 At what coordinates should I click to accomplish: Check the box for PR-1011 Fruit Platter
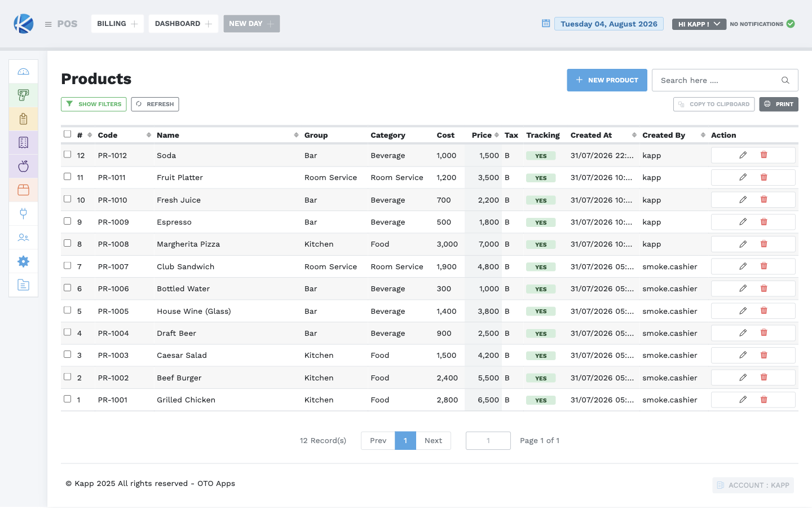(68, 177)
